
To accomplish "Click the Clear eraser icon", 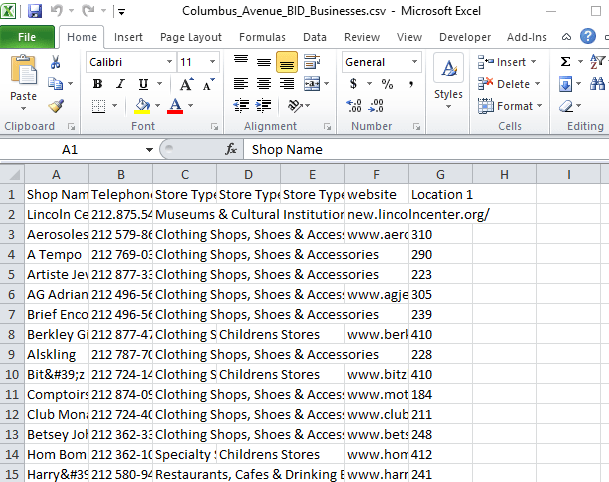I will point(566,106).
